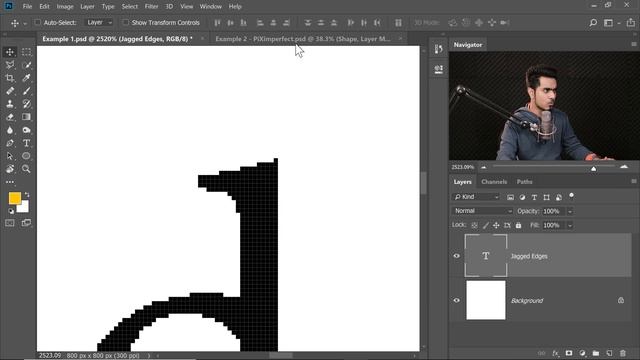The image size is (640, 360).
Task: Select the Pen tool
Action: (x=10, y=143)
